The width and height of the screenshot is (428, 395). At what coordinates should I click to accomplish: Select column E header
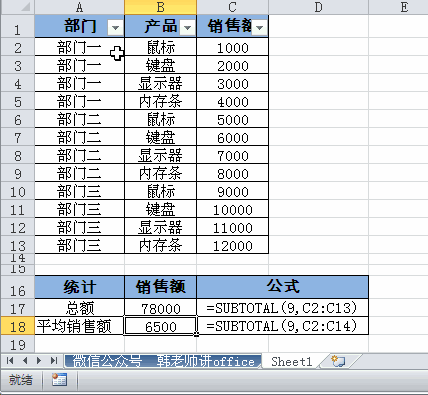pyautogui.click(x=398, y=7)
